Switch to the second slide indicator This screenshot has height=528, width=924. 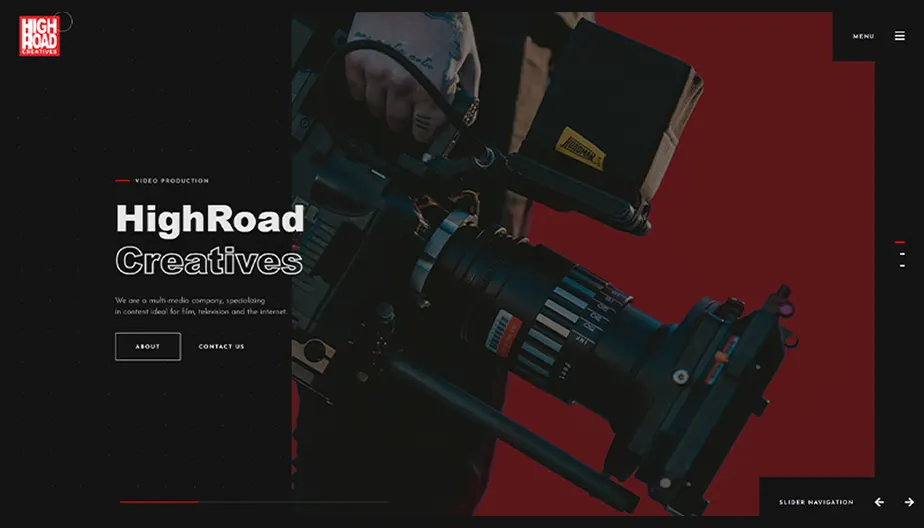pos(901,254)
